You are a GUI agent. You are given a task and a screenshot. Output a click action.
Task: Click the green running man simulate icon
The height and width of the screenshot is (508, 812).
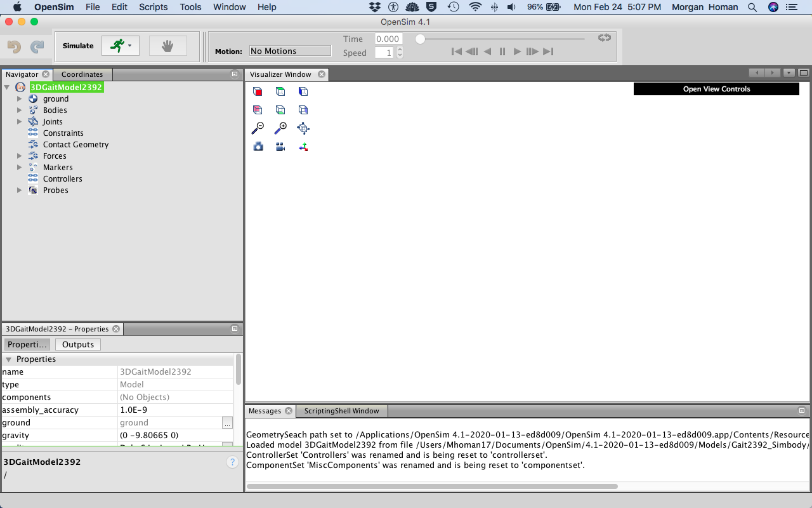pyautogui.click(x=117, y=45)
